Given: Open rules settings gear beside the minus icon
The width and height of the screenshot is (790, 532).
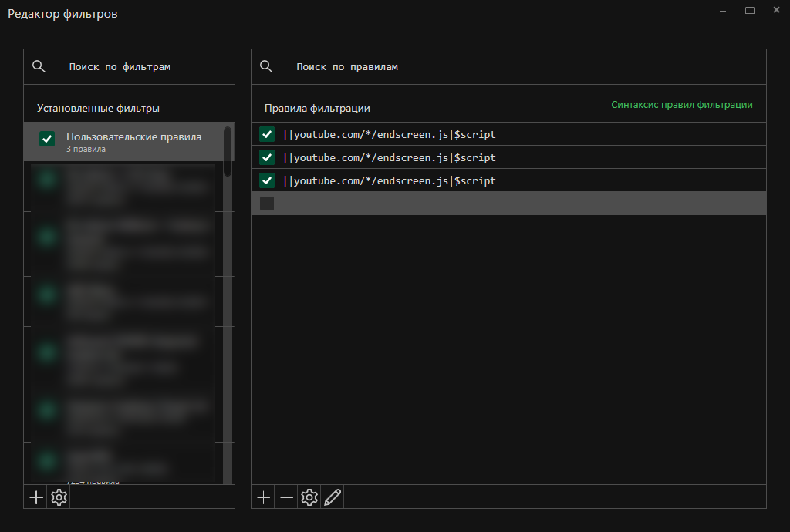Looking at the screenshot, I should coord(309,497).
